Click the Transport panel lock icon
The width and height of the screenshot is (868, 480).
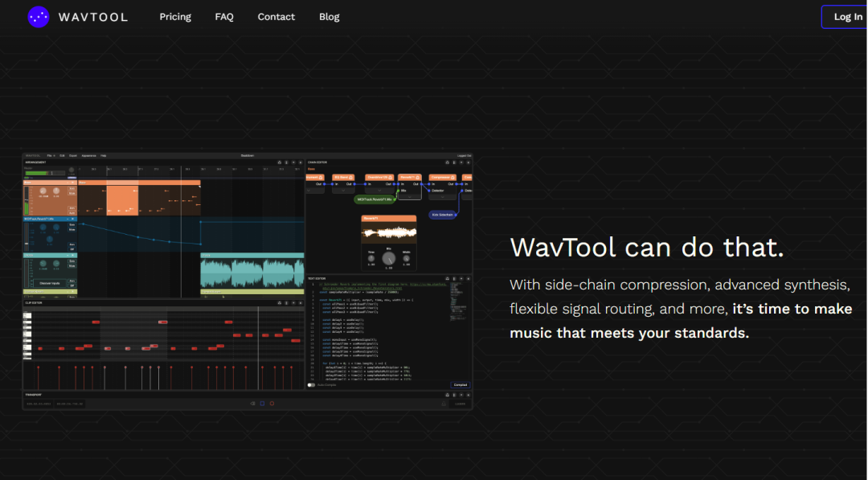pyautogui.click(x=448, y=395)
